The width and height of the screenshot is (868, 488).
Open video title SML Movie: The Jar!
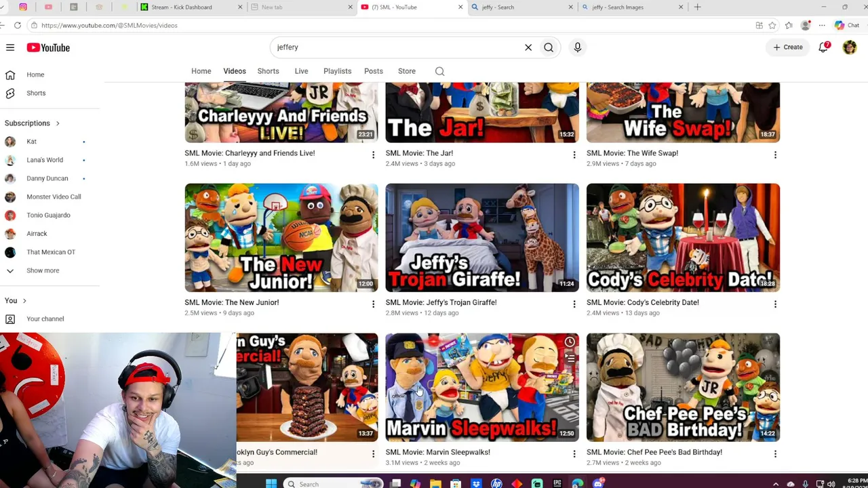tap(419, 153)
